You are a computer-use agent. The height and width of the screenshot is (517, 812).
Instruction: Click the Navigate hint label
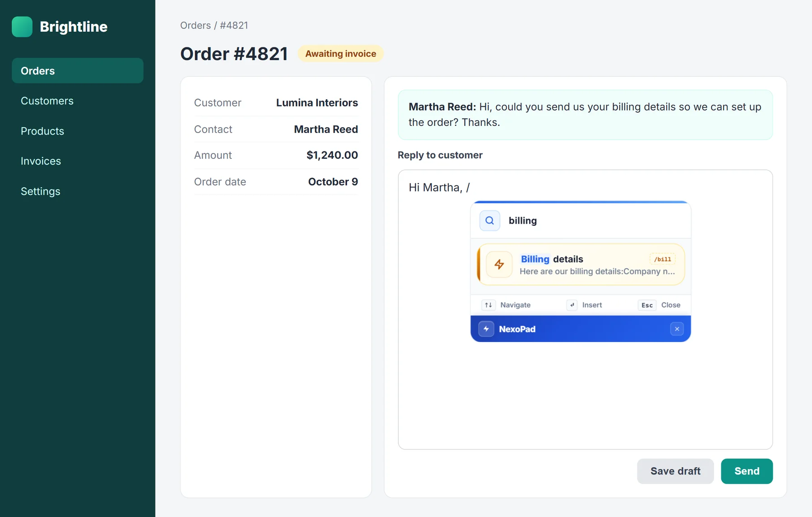(515, 305)
